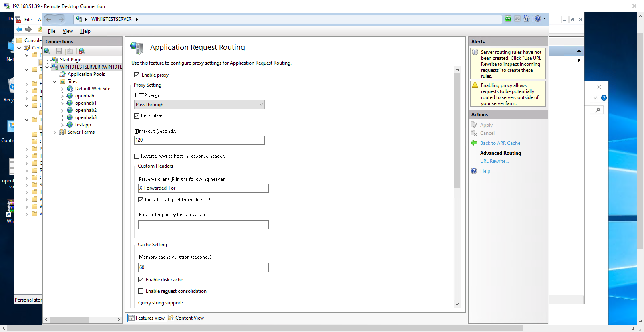Click the Back arrow navigation button in IIS
The image size is (644, 332).
click(49, 19)
